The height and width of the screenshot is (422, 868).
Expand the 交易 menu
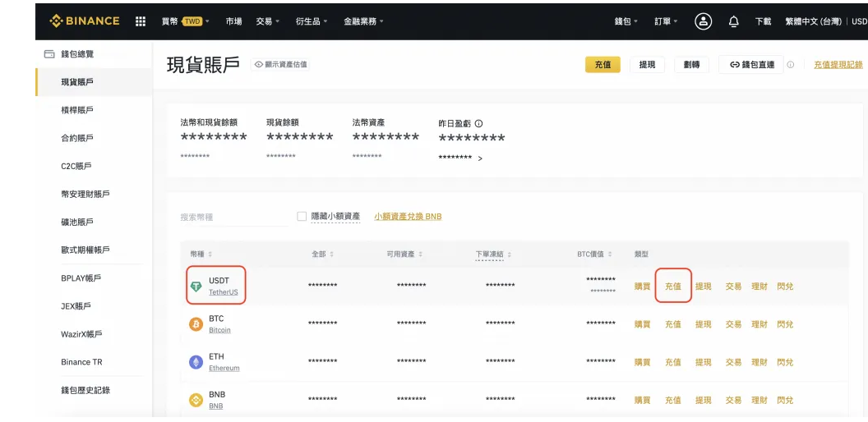(x=267, y=21)
